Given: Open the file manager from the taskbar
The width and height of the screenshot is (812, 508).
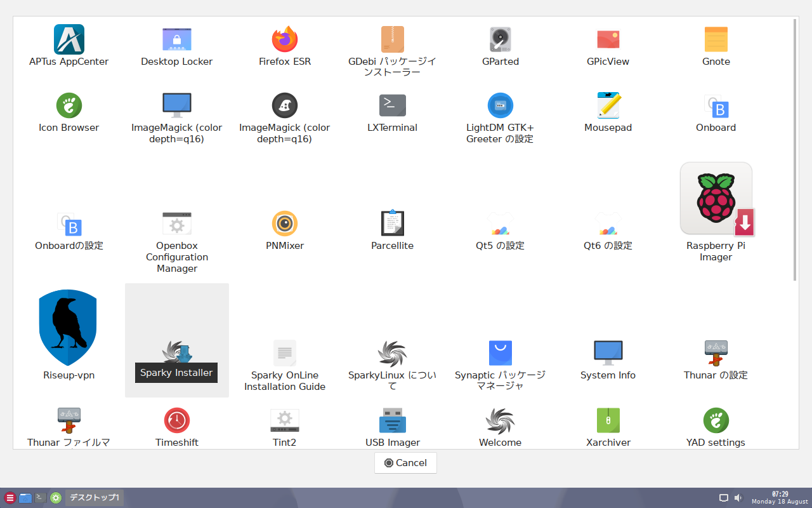Looking at the screenshot, I should [25, 498].
